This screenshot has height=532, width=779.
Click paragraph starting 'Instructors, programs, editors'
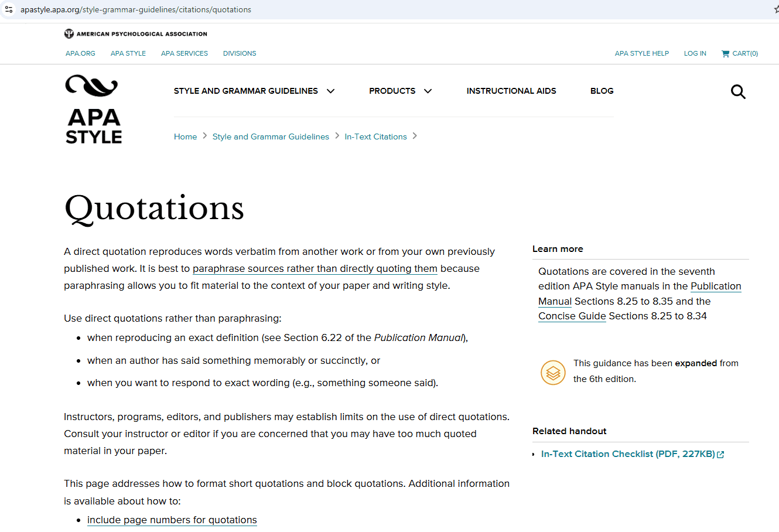tap(287, 434)
